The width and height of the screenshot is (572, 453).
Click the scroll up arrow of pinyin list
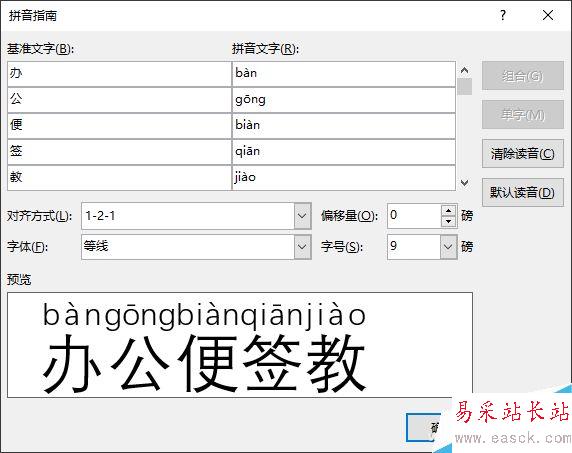click(x=464, y=70)
